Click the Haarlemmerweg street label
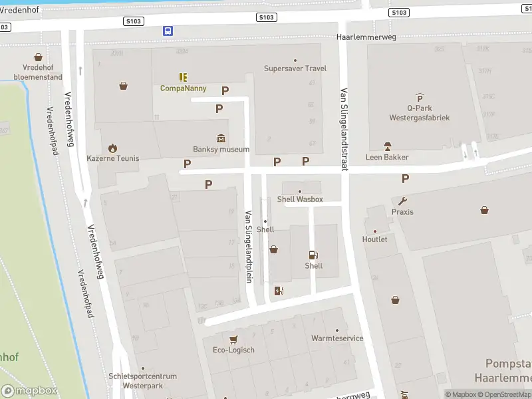The width and height of the screenshot is (532, 399). pyautogui.click(x=366, y=37)
